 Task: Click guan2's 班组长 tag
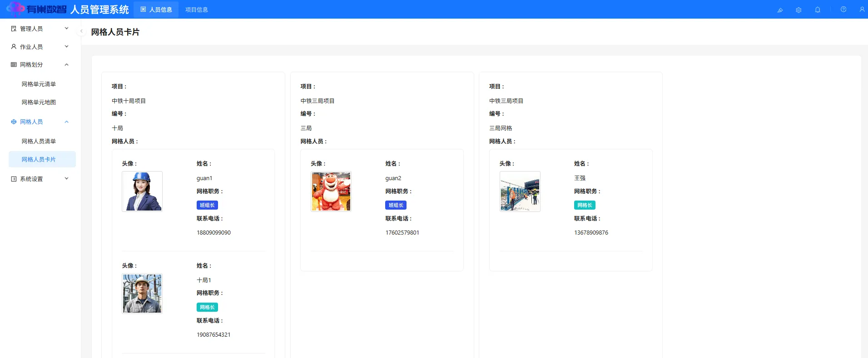[x=396, y=205]
